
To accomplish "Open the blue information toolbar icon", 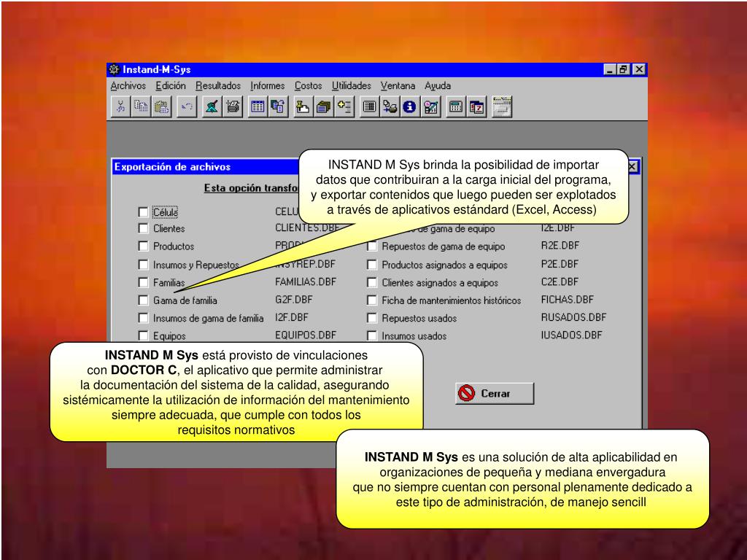I will tap(409, 106).
